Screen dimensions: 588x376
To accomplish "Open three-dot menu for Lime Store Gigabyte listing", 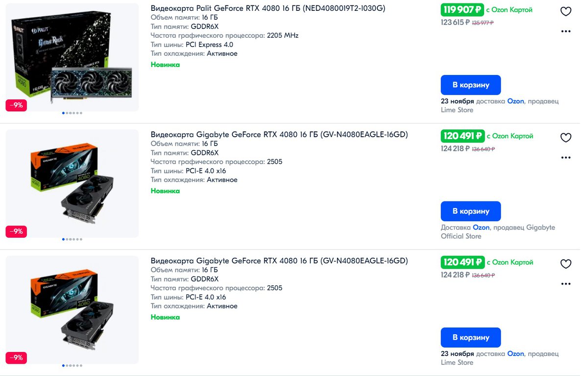I will click(x=565, y=284).
